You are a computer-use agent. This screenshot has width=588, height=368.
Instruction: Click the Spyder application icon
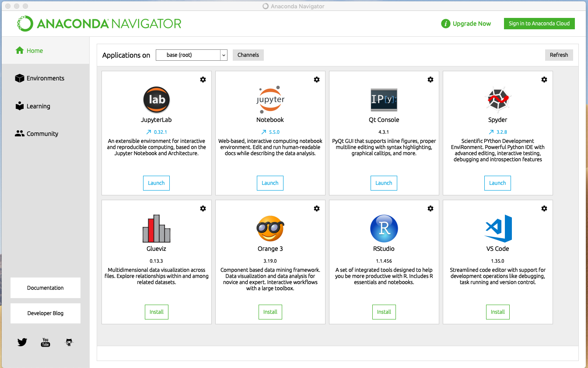(x=497, y=100)
